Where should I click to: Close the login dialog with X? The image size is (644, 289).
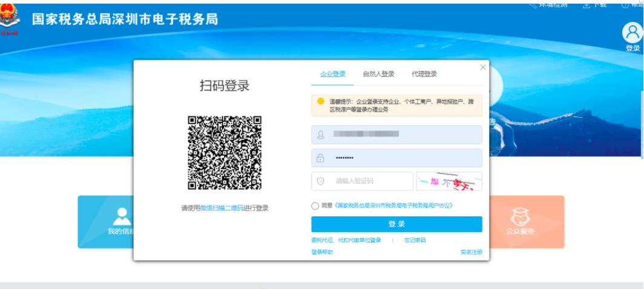(482, 67)
